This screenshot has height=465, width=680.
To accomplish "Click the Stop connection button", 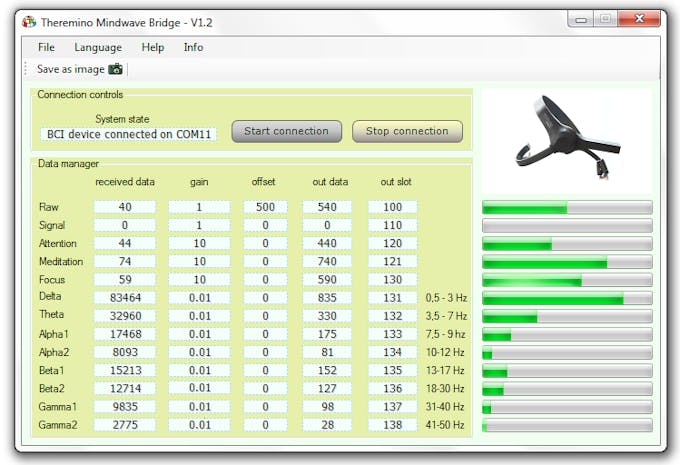I will [407, 131].
